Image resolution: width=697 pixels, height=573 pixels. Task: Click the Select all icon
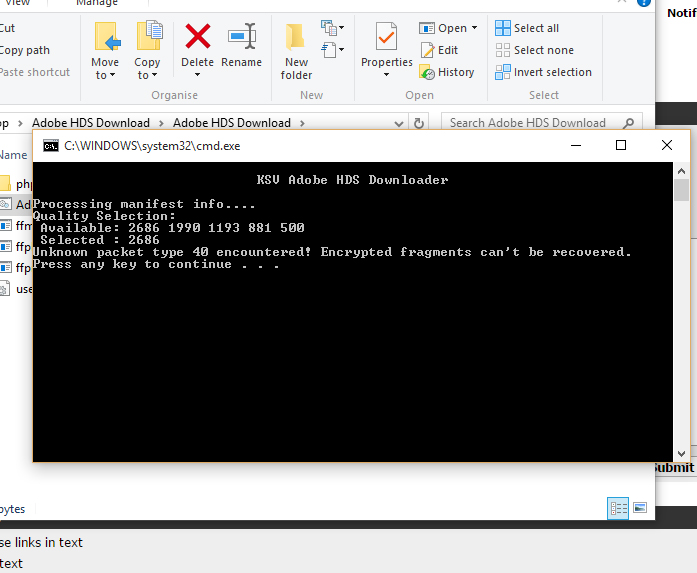pos(503,28)
